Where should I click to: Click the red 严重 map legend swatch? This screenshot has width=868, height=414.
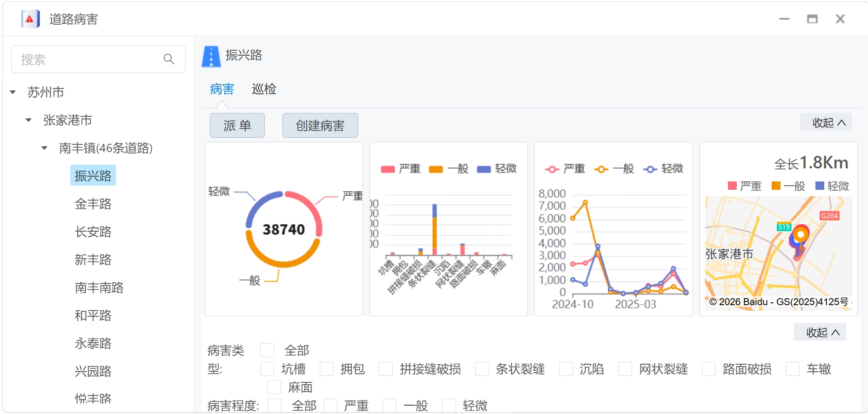tap(732, 186)
